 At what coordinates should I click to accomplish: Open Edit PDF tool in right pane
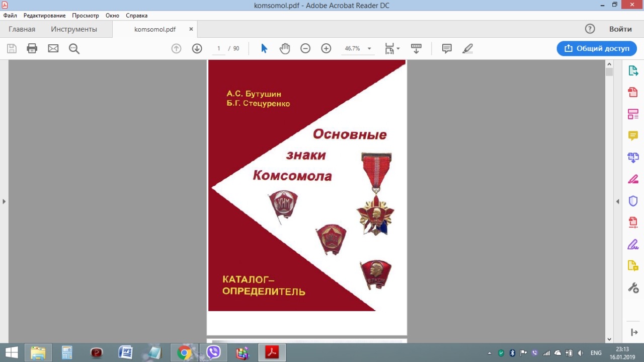[633, 114]
